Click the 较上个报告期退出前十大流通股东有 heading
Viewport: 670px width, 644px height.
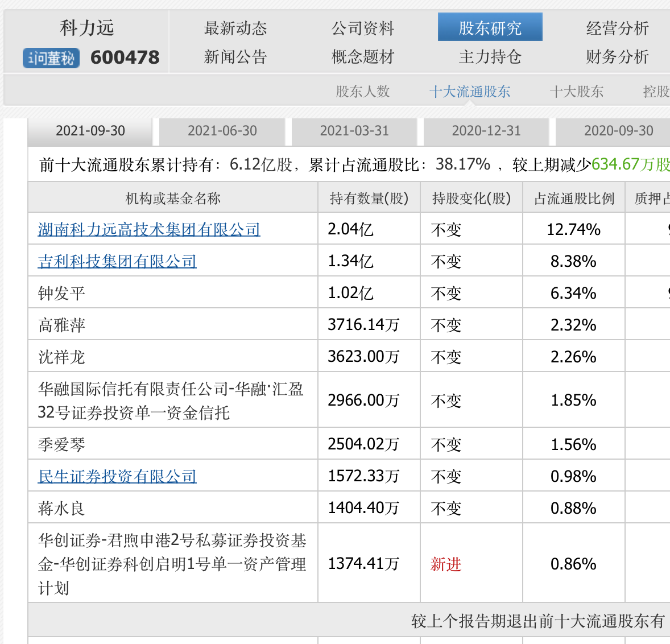pos(539,621)
